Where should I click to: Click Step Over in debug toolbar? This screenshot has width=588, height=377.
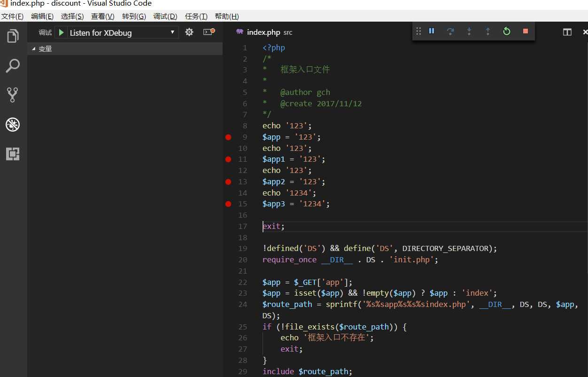pos(450,31)
